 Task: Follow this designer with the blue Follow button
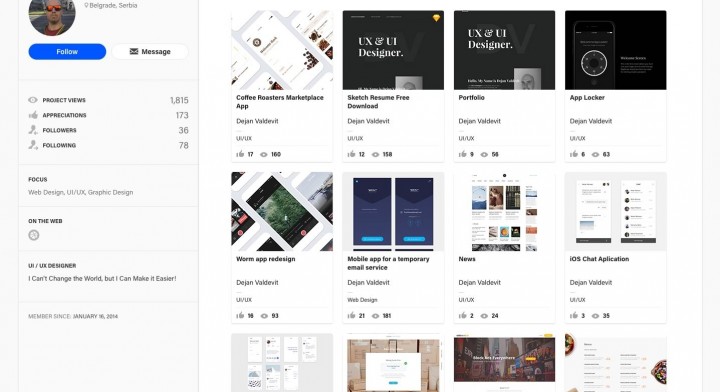(x=67, y=51)
